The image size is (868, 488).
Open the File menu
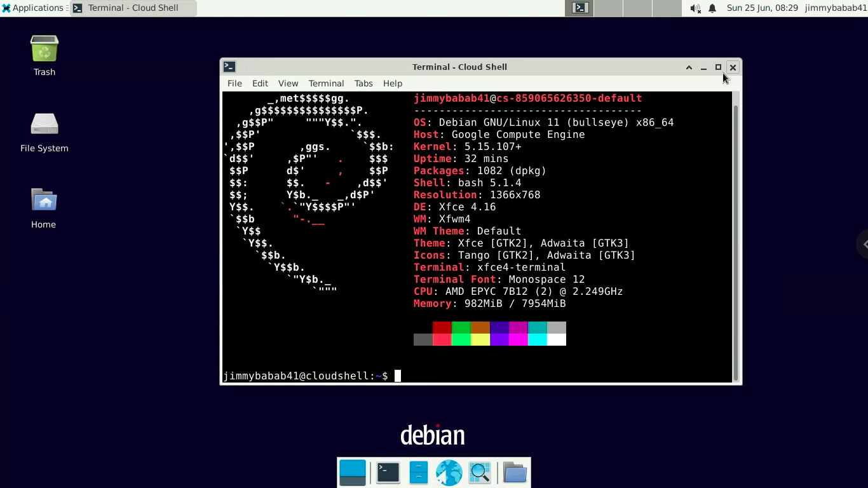[x=234, y=83]
